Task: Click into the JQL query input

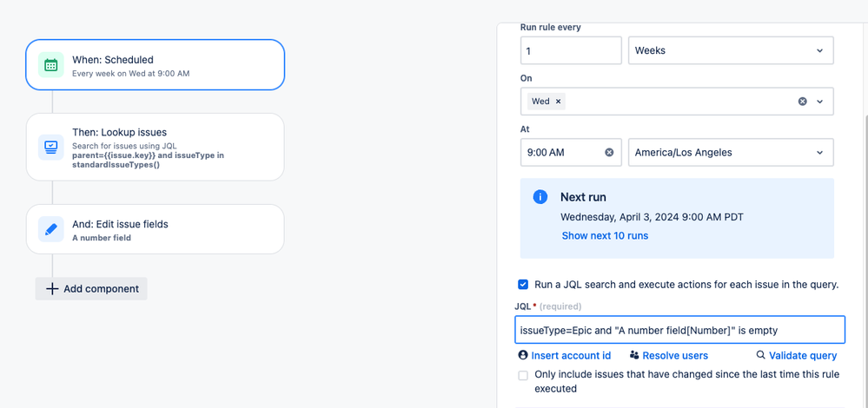Action: pyautogui.click(x=679, y=330)
